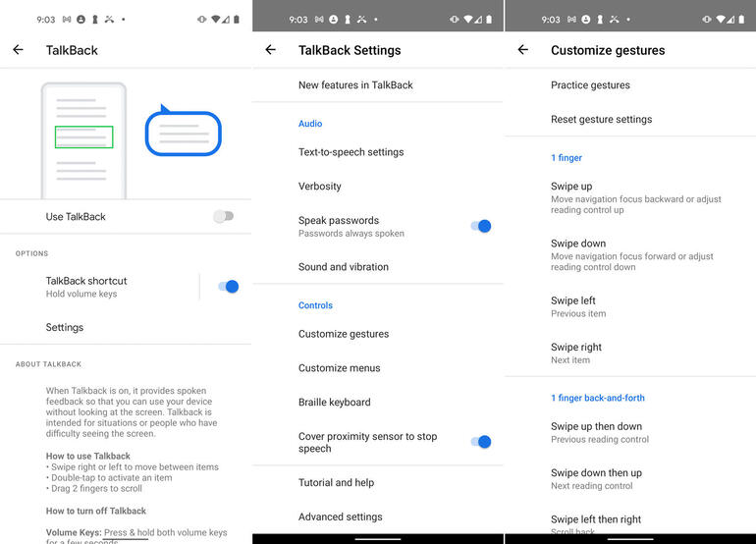
Task: Open Text-to-speech settings
Action: point(378,152)
